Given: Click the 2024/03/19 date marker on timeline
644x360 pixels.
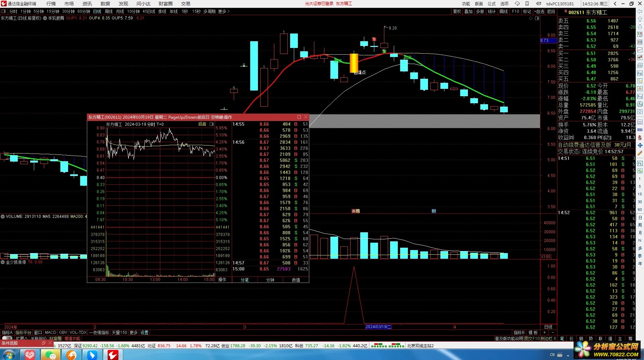Looking at the screenshot, I should 378,327.
